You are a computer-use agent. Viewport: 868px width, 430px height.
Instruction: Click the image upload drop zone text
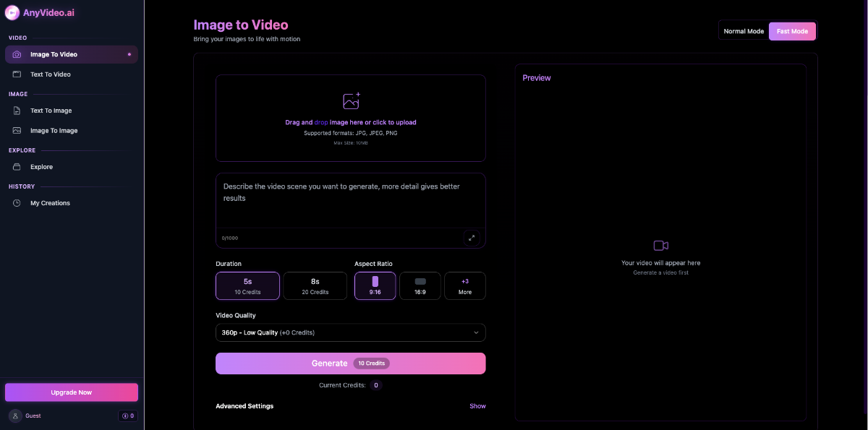point(351,123)
